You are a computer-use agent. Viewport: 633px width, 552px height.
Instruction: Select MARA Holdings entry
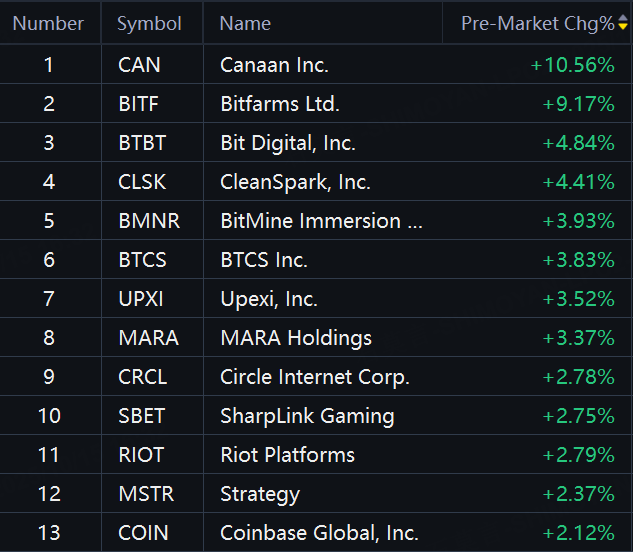pyautogui.click(x=296, y=338)
